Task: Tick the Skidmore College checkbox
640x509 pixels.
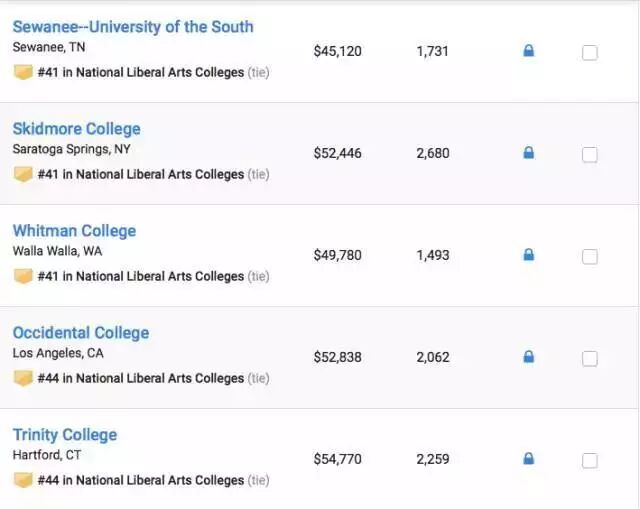Action: [x=590, y=155]
